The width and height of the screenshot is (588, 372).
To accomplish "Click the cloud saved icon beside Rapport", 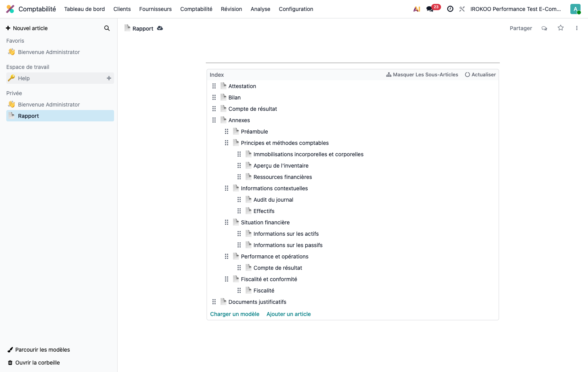I will pos(160,28).
